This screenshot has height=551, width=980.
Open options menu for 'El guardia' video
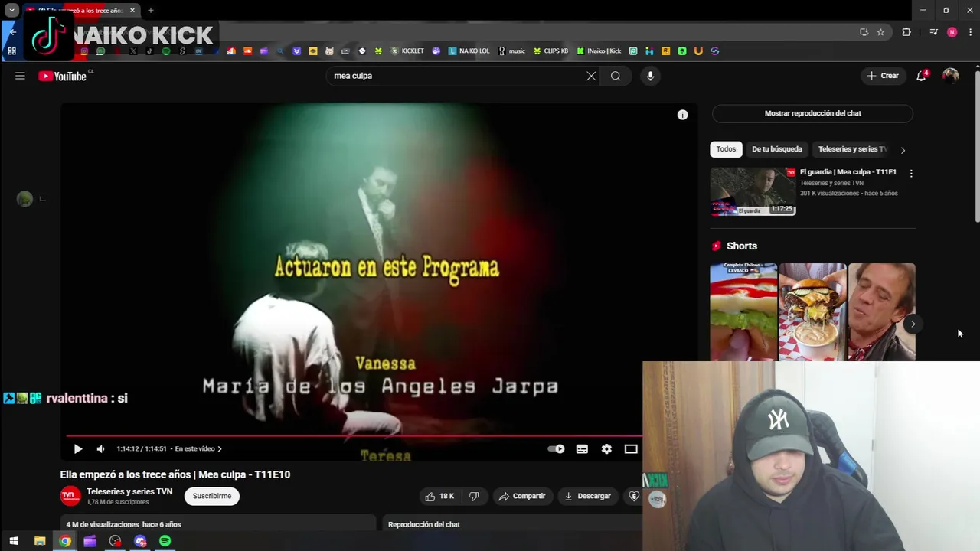[911, 174]
